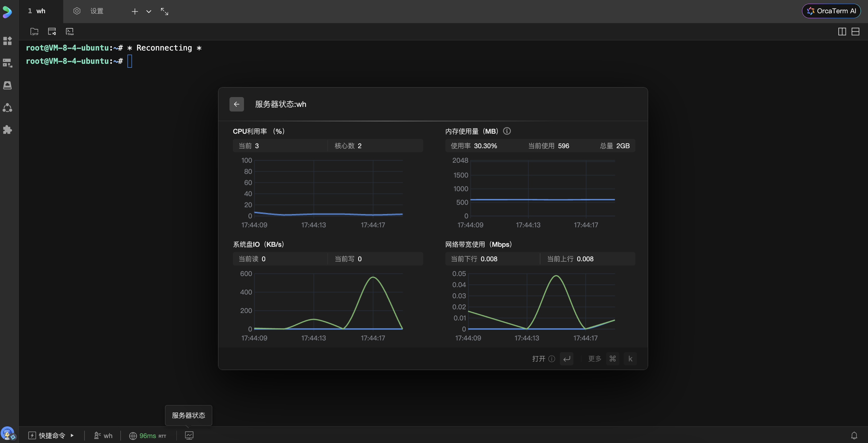
Task: Expand the new tab dropdown chevron
Action: [x=149, y=11]
